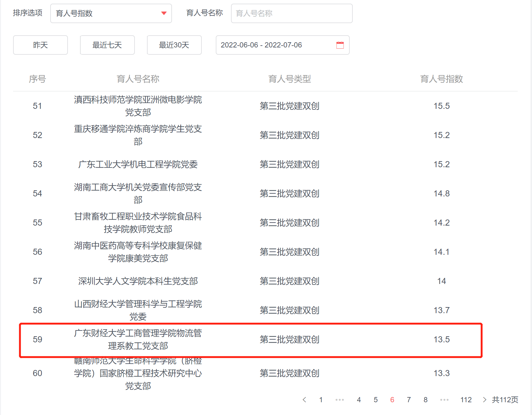Viewport: 532px width, 415px height.
Task: Click serial number 60
Action: 37,373
